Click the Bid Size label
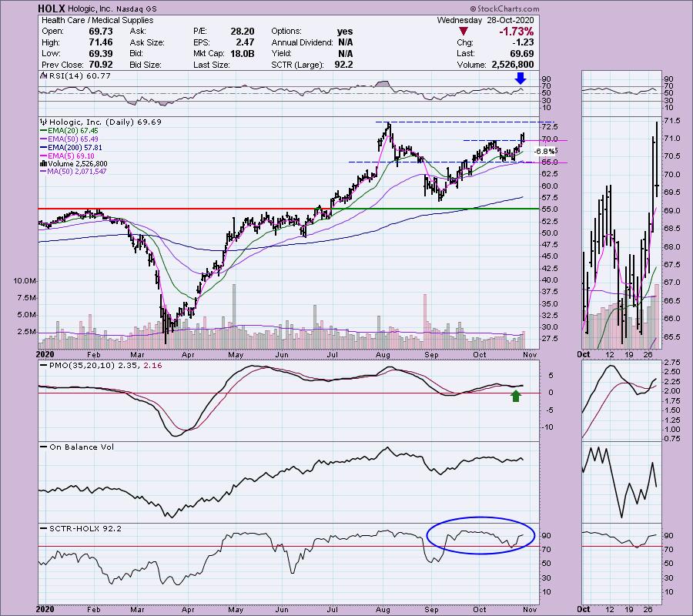 click(146, 65)
